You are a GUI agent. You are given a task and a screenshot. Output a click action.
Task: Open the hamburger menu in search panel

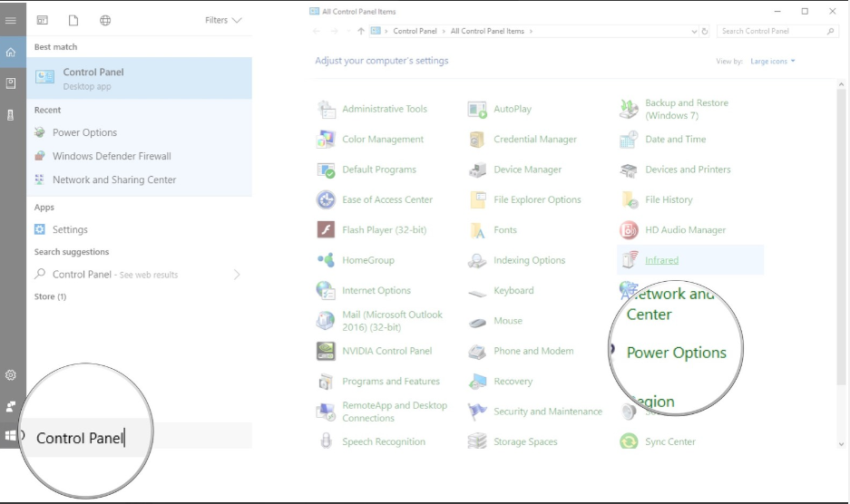11,20
